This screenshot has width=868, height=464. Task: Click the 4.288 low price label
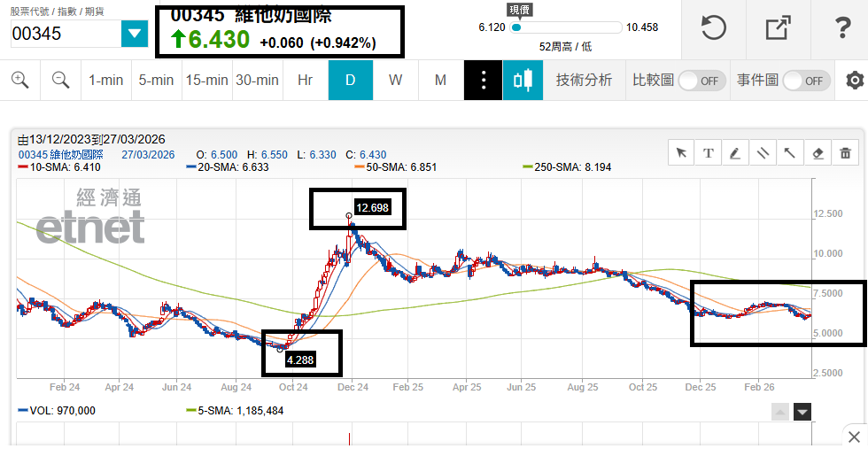[x=300, y=360]
